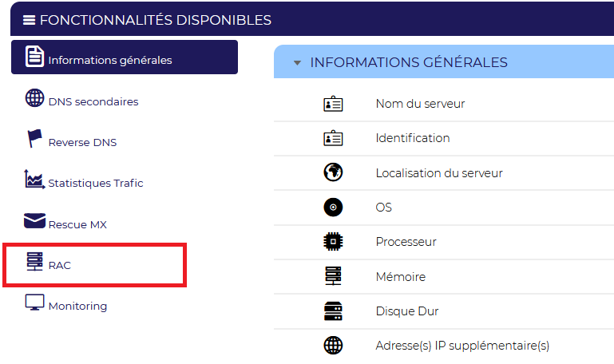Open the Informations générales menu item
614x364 pixels.
point(125,57)
